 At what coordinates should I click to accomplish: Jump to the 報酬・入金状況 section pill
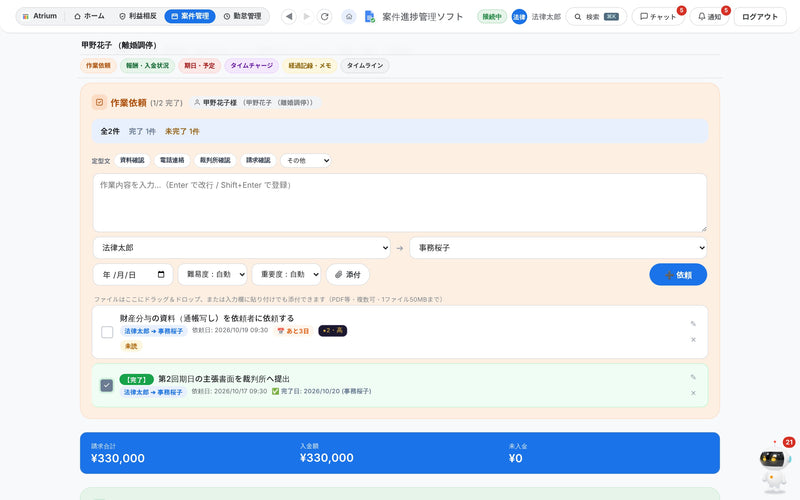coord(147,65)
